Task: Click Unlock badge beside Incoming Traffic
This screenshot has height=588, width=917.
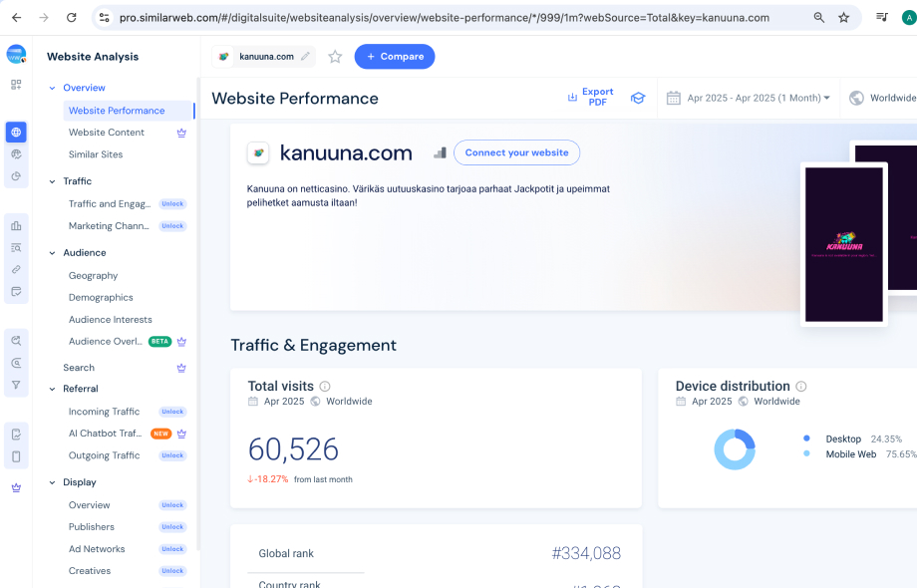Action: (172, 412)
